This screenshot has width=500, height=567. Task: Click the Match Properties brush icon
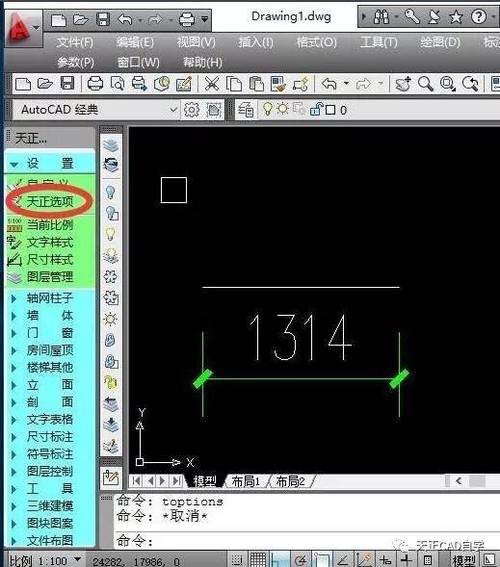pos(278,84)
